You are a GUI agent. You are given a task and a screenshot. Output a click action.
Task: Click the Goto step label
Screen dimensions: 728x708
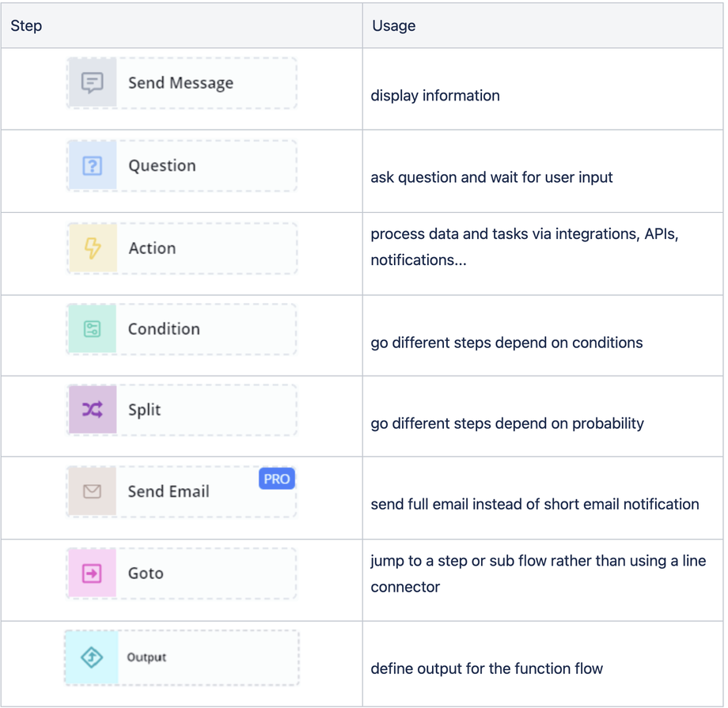[146, 573]
